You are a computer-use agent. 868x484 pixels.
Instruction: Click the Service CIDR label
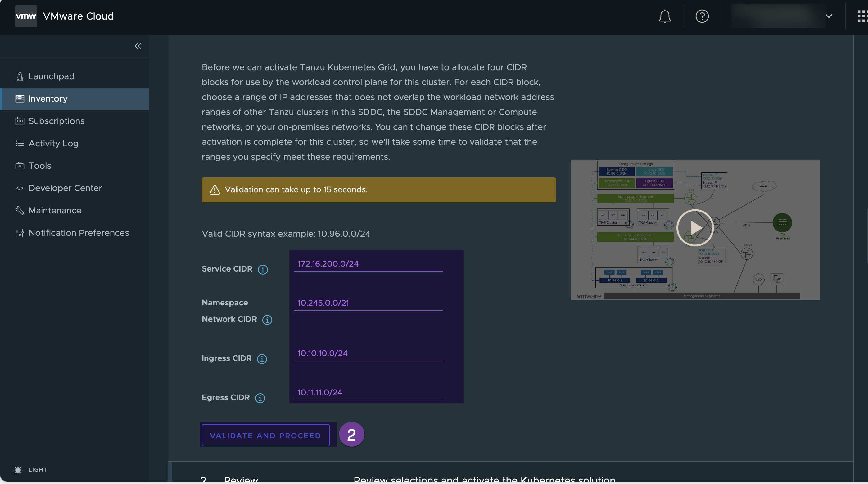pyautogui.click(x=227, y=269)
